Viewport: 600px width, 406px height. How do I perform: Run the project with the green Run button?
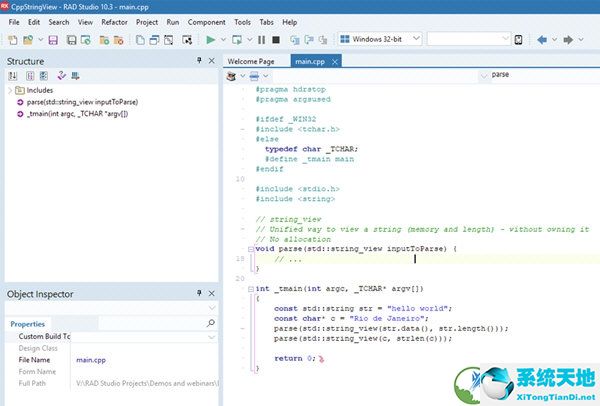click(x=210, y=40)
